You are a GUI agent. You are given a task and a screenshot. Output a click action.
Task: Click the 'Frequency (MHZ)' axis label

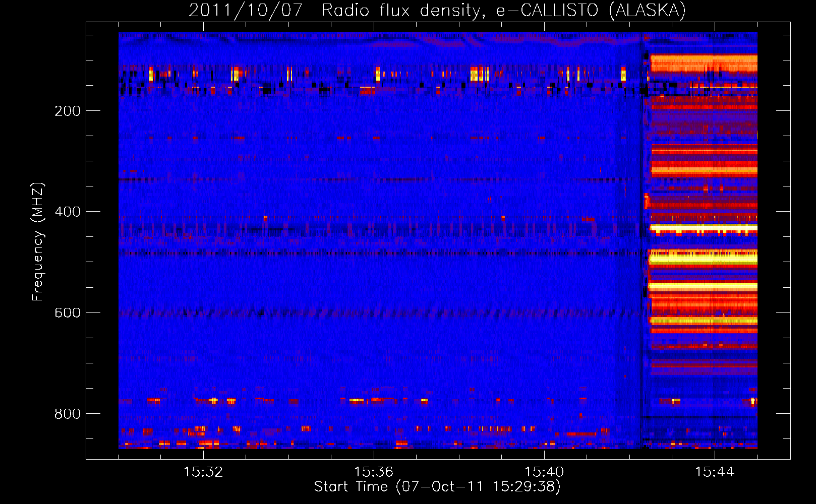(38, 242)
